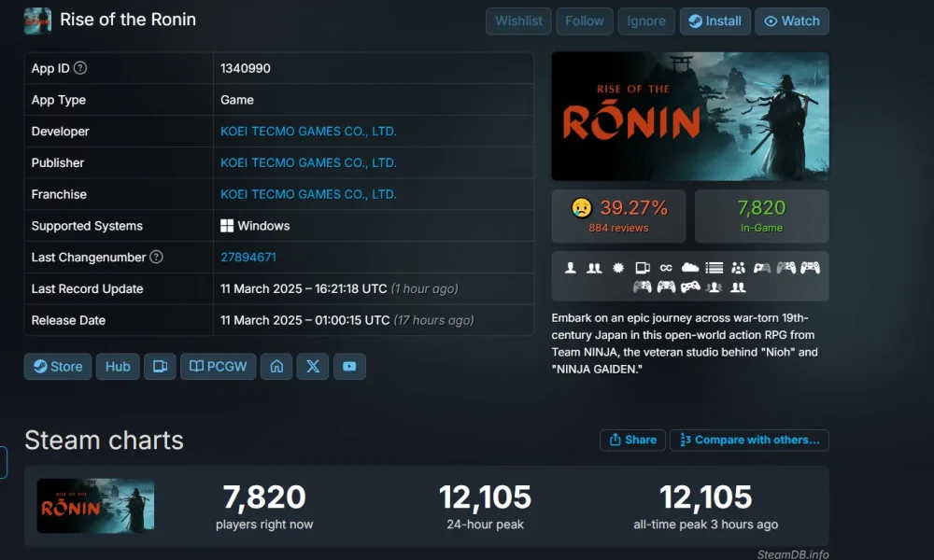Open Compare with others
This screenshot has height=560, width=934.
749,440
